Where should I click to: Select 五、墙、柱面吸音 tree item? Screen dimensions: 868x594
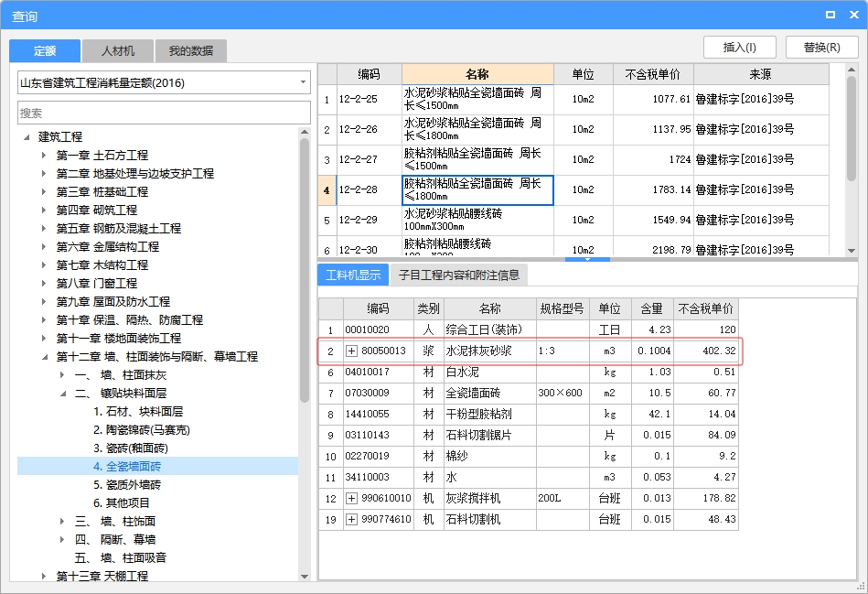(x=121, y=558)
